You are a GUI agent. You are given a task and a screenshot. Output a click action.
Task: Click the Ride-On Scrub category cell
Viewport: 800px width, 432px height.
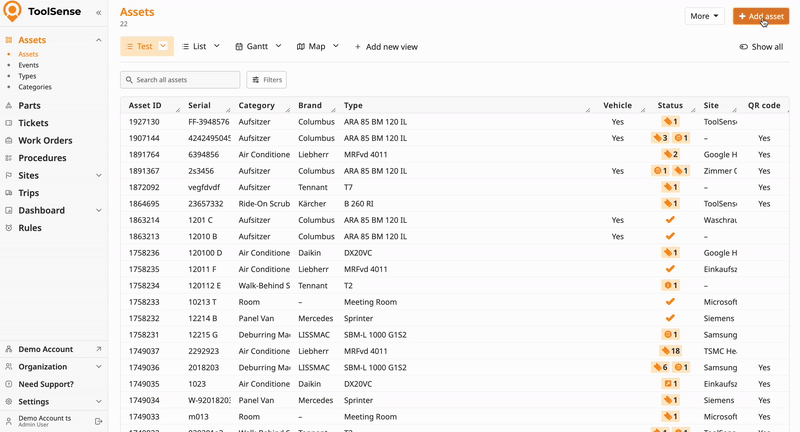point(264,204)
